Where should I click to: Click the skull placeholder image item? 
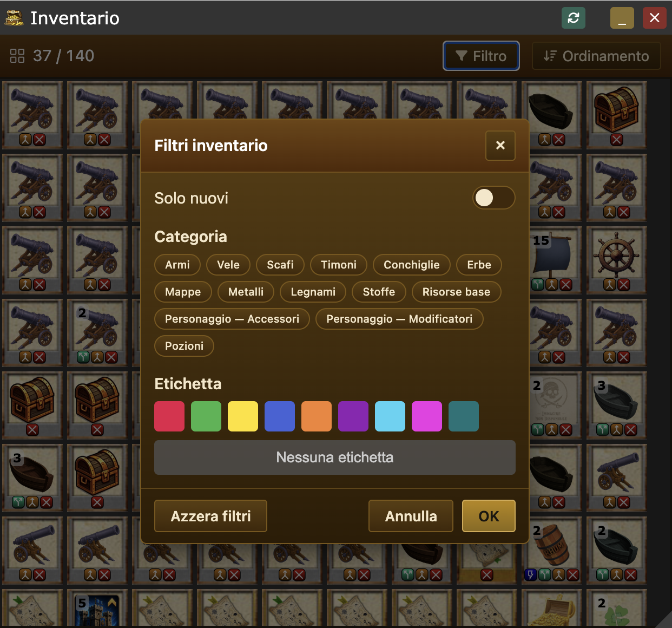pos(551,405)
